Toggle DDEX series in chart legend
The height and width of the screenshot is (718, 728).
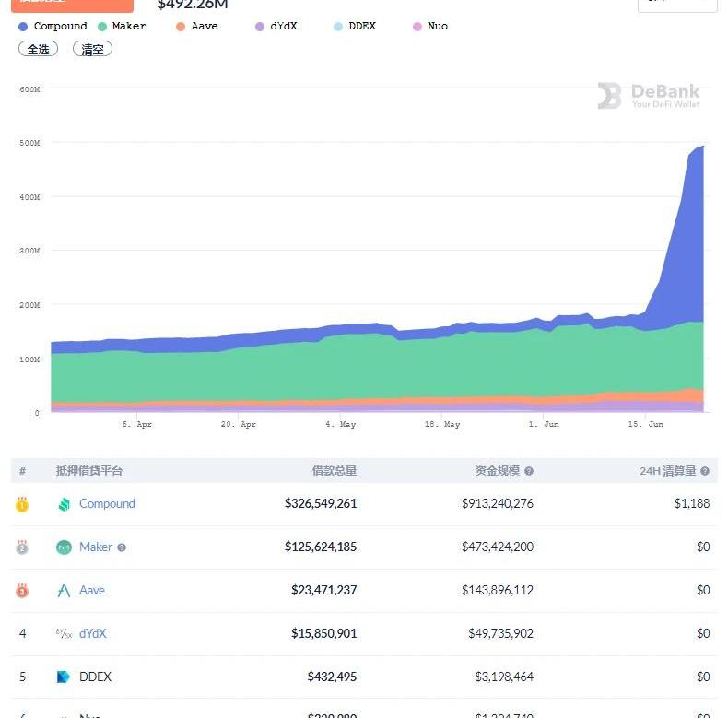tap(355, 26)
